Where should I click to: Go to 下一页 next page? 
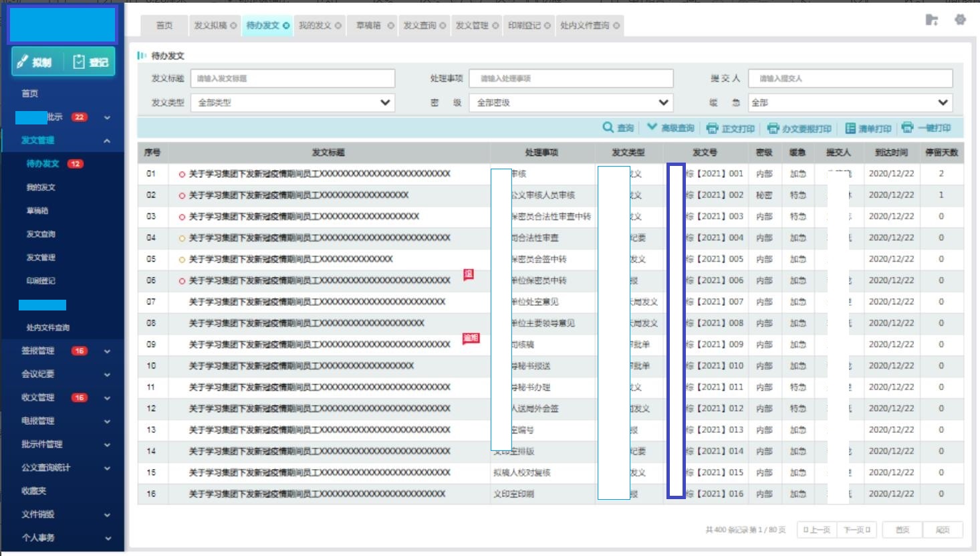(x=857, y=530)
